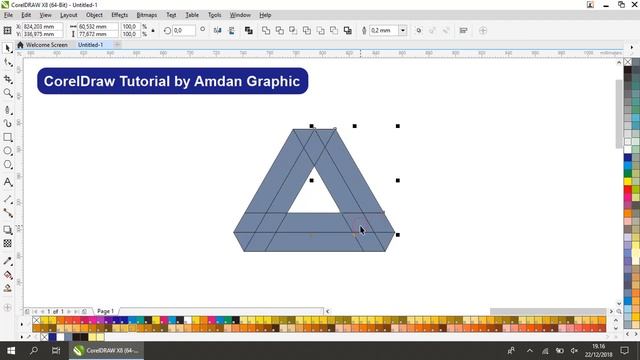This screenshot has height=360, width=640.
Task: Open the Windows Start menu
Action: pyautogui.click(x=11, y=351)
